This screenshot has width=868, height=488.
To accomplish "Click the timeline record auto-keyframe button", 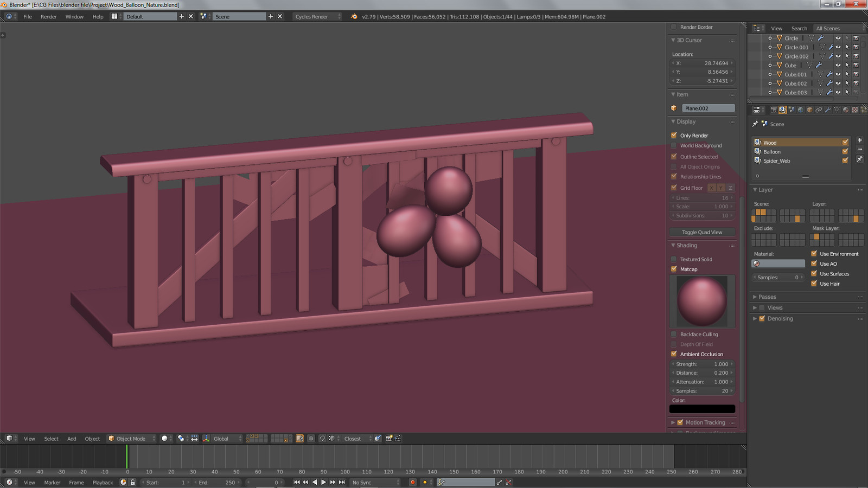I will click(x=412, y=482).
